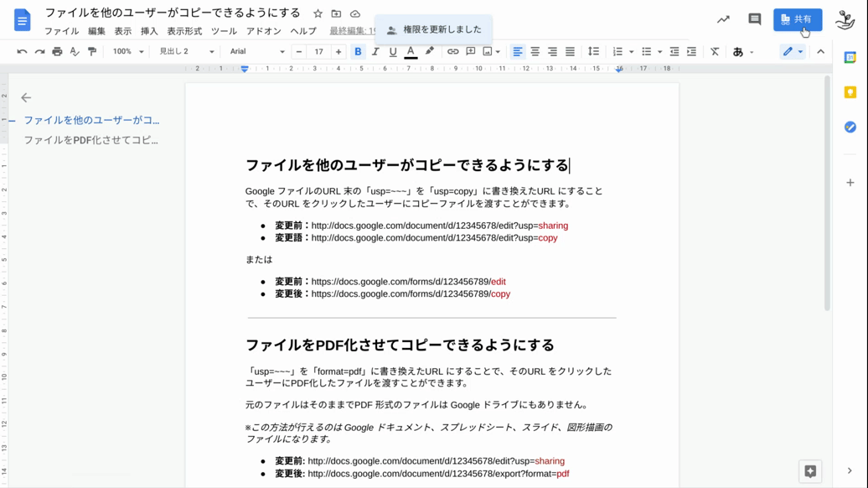Add a comment from the toolbar
Image resolution: width=868 pixels, height=488 pixels.
click(471, 51)
